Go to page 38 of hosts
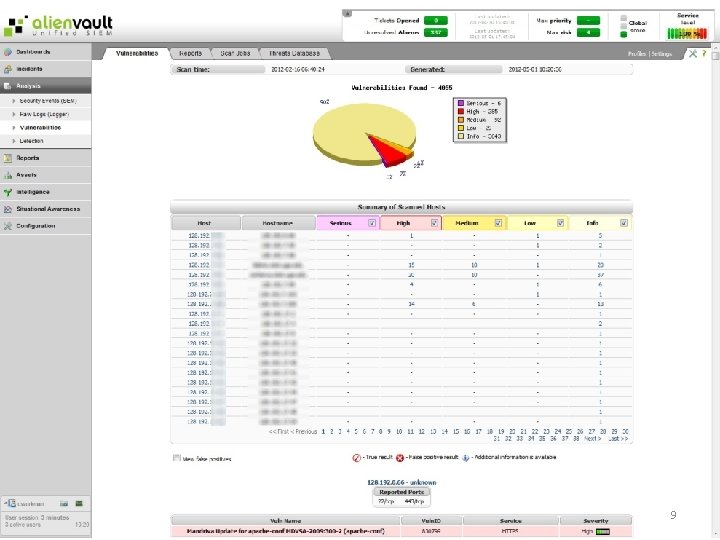This screenshot has width=720, height=540. point(576,439)
